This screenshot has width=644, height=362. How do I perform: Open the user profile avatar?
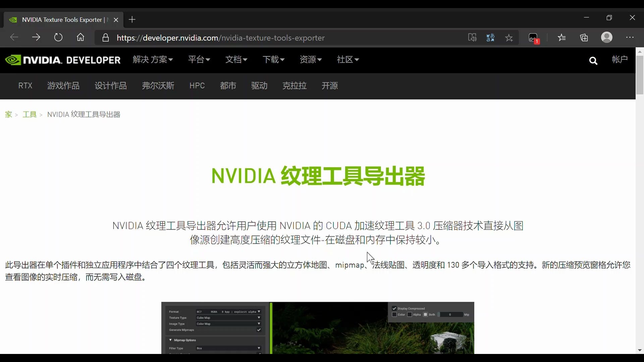pos(606,37)
